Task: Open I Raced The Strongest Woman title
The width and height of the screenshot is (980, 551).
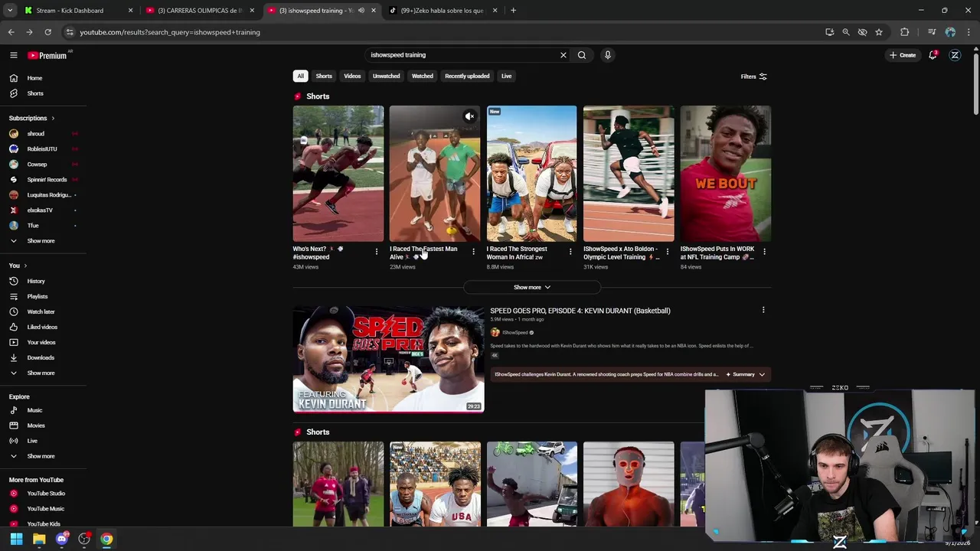Action: tap(517, 253)
